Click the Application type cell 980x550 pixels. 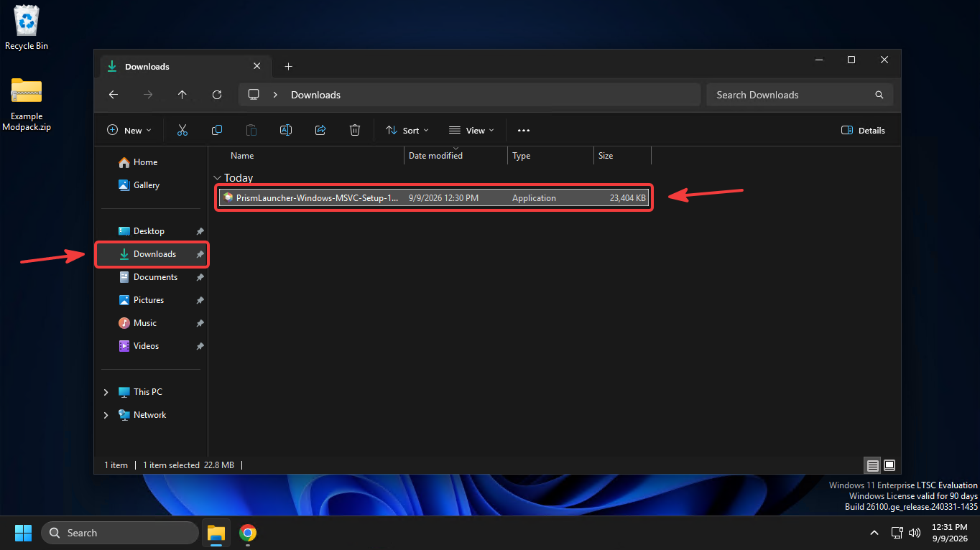coord(534,197)
